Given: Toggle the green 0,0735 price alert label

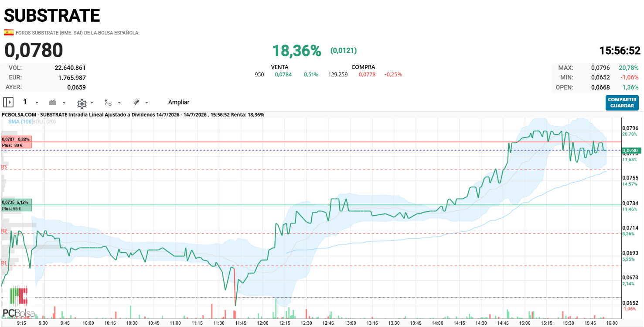Looking at the screenshot, I should (x=17, y=205).
